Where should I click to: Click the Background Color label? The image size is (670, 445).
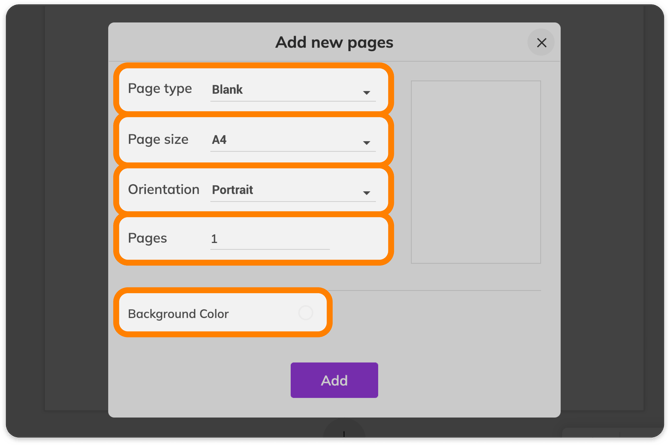click(x=178, y=314)
